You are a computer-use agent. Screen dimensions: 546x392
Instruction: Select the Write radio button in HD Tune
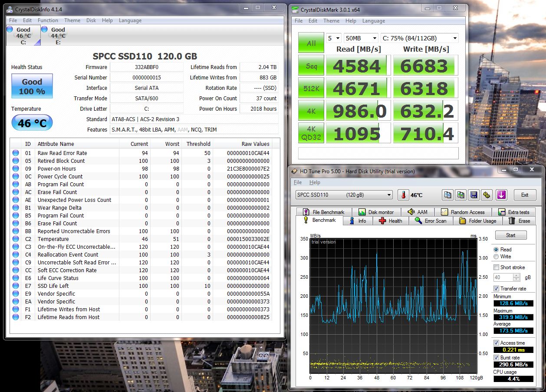(x=496, y=257)
